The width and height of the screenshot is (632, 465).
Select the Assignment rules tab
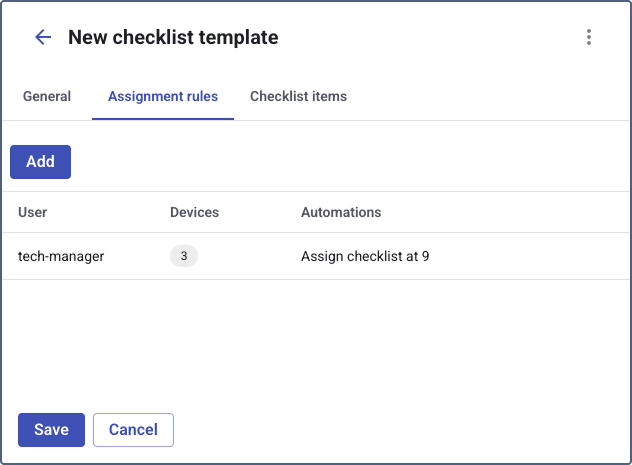(163, 97)
